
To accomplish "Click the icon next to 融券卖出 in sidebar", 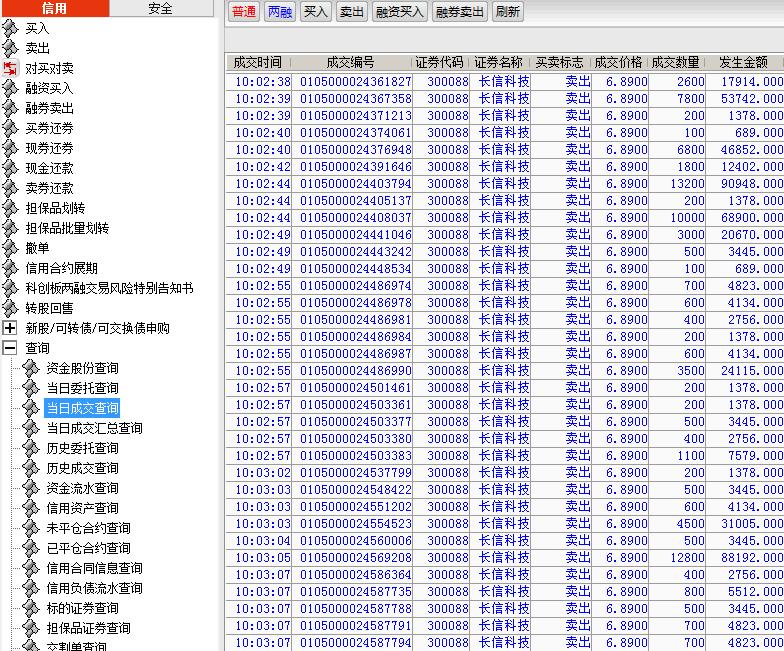I will [10, 108].
